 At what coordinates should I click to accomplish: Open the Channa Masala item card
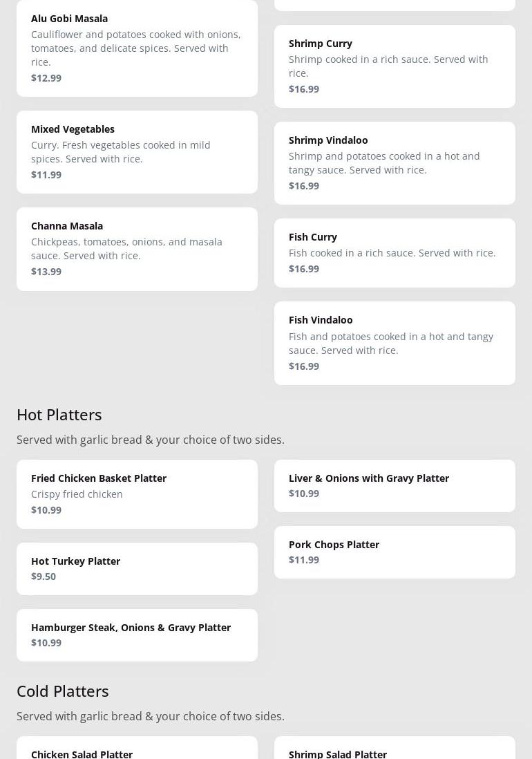137,248
